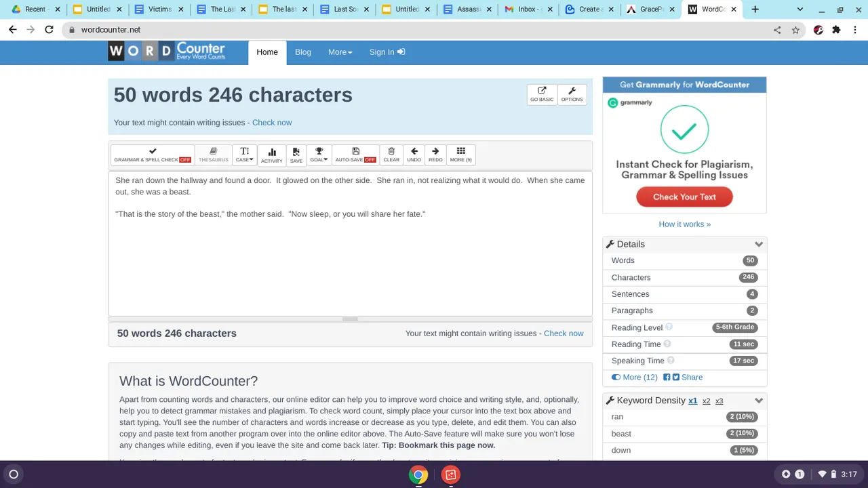The height and width of the screenshot is (488, 868).
Task: Click the Save icon in toolbar
Action: click(x=296, y=155)
